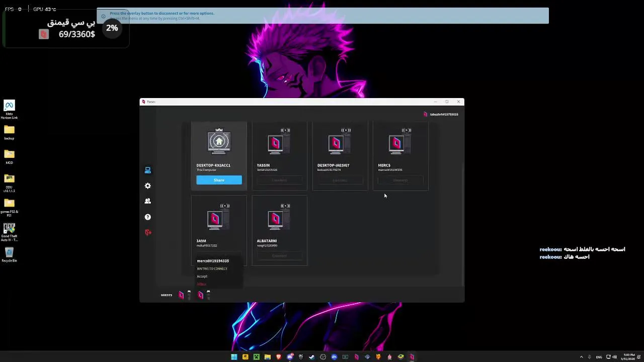644x362 pixels.
Task: Click the info icon on overlay banner
Action: point(103,16)
